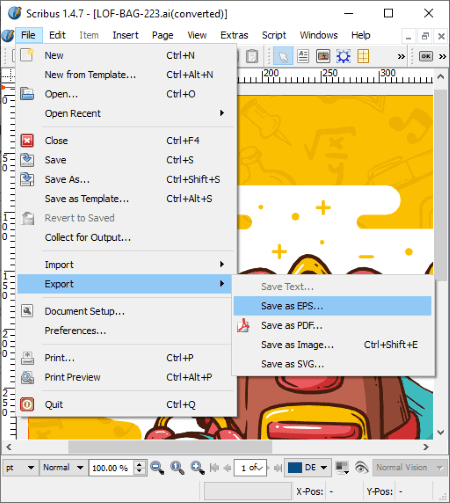Viewport: 450px width, 503px height.
Task: Click the zoom in magnifier icon
Action: [x=197, y=468]
